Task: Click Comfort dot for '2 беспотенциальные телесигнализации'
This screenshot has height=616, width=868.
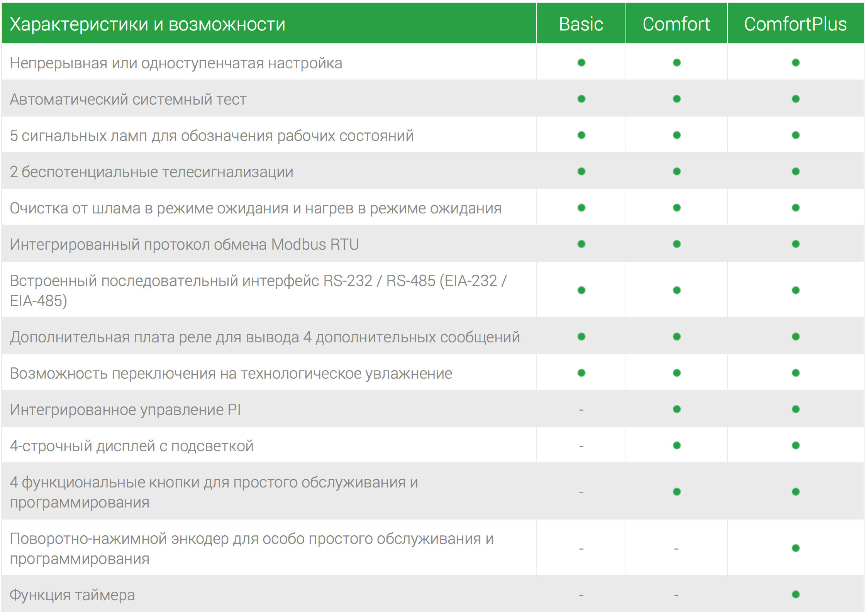Action: point(677,171)
